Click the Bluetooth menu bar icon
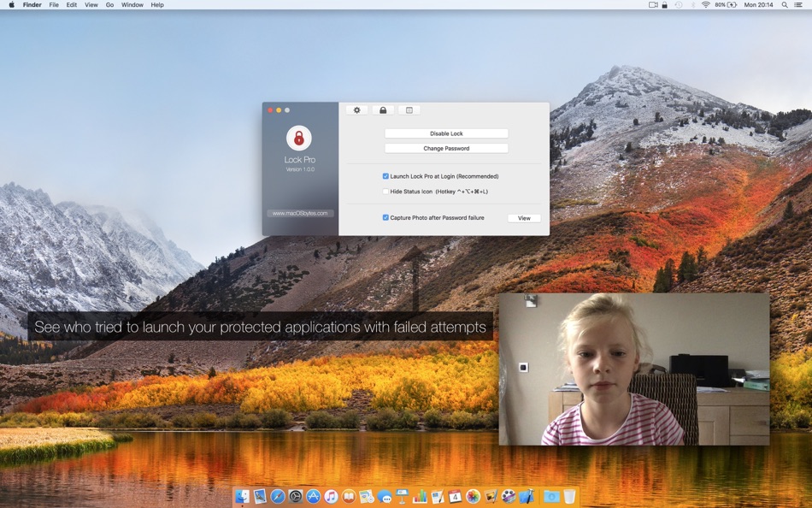The height and width of the screenshot is (508, 812). [692, 4]
